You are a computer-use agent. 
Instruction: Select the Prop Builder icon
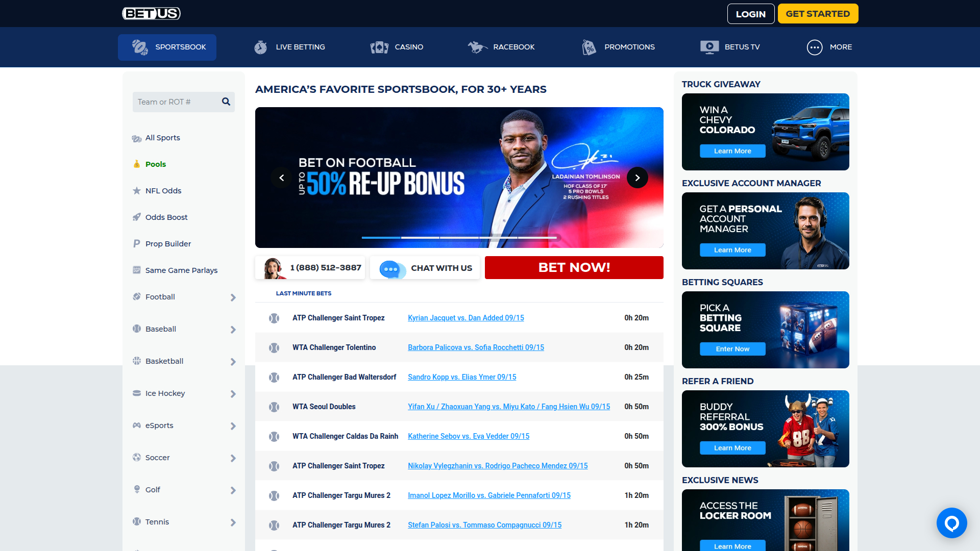click(136, 243)
